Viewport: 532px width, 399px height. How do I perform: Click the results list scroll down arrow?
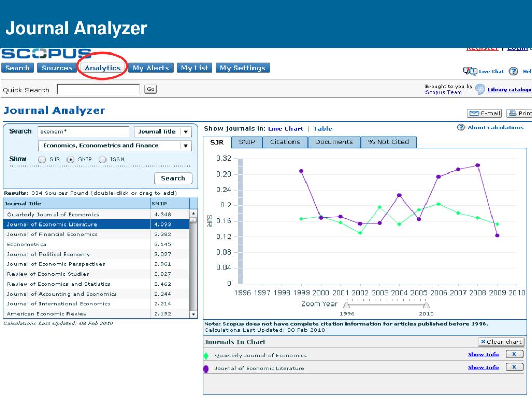193,314
